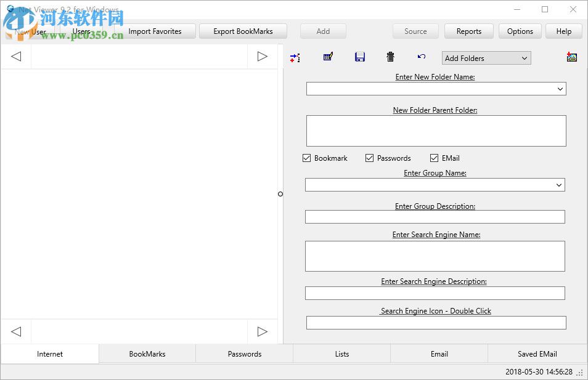588x380 pixels.
Task: Click the add picture icon at far right
Action: point(571,57)
